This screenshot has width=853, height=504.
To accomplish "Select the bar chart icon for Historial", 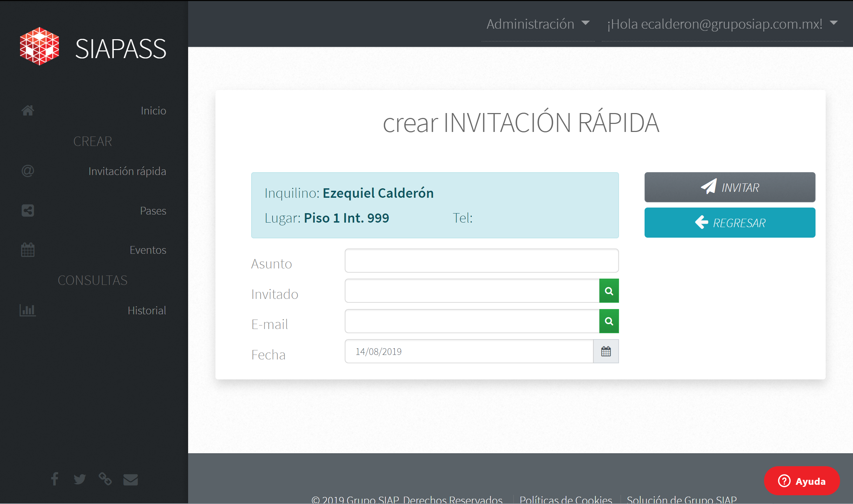I will click(x=28, y=310).
